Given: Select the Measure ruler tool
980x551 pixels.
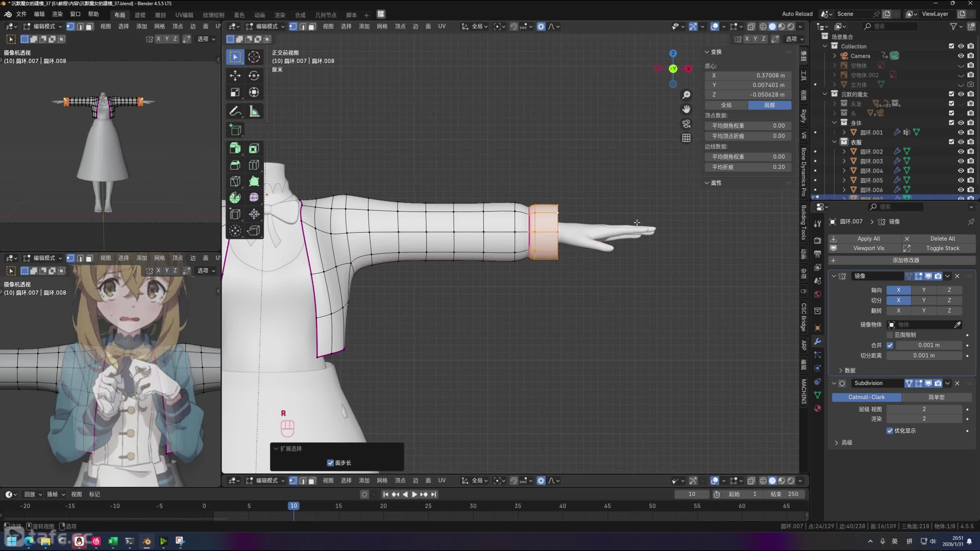Looking at the screenshot, I should coord(254,111).
